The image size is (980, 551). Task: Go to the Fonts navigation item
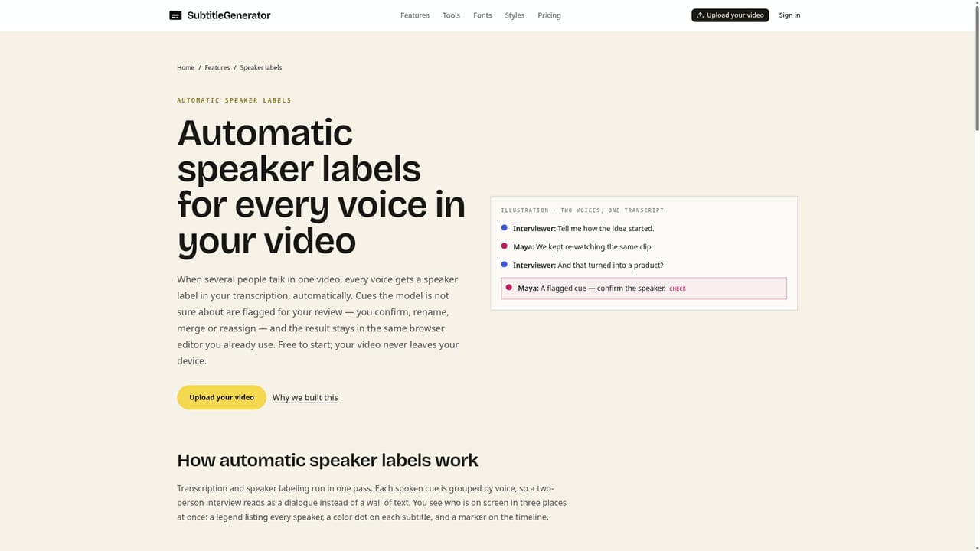click(482, 15)
